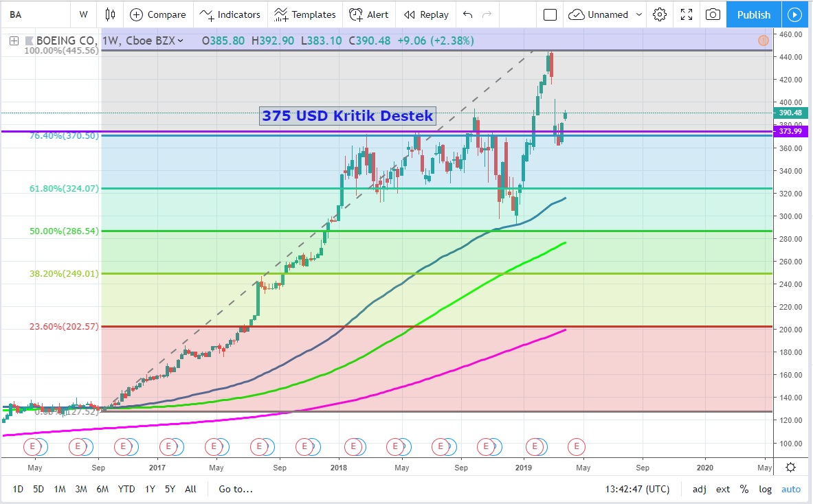Open the axis settings gear at bottom right

coord(790,468)
